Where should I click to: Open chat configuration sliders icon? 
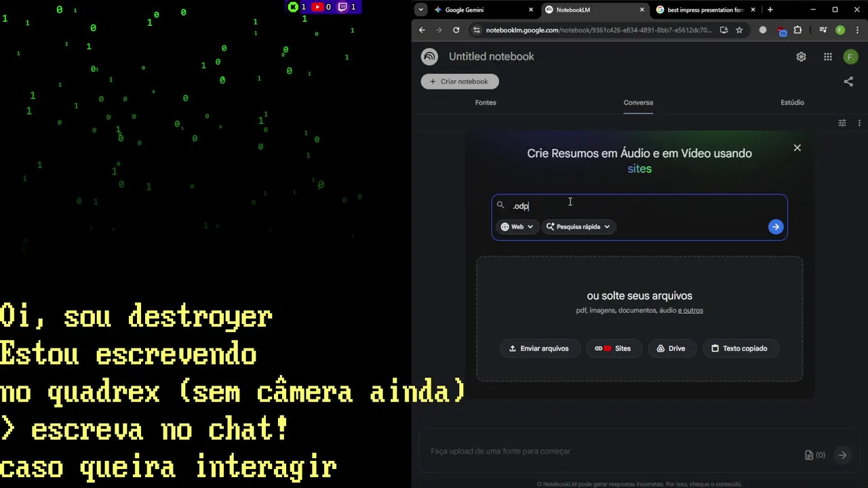tap(842, 123)
